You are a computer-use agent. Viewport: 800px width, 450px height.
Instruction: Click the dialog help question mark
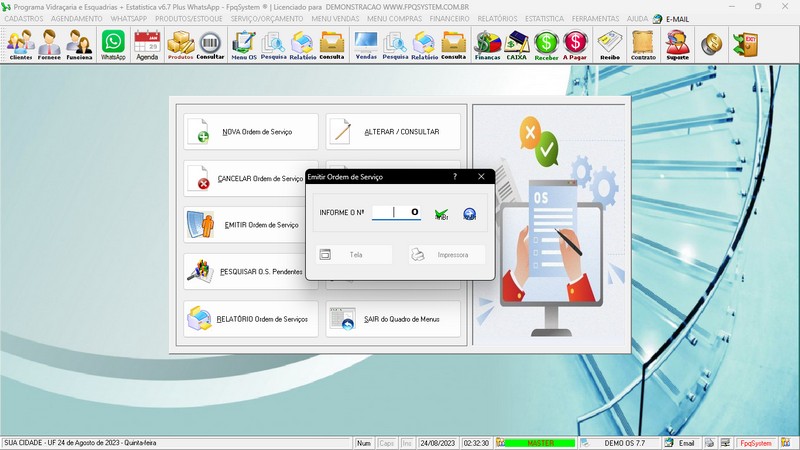tap(455, 177)
